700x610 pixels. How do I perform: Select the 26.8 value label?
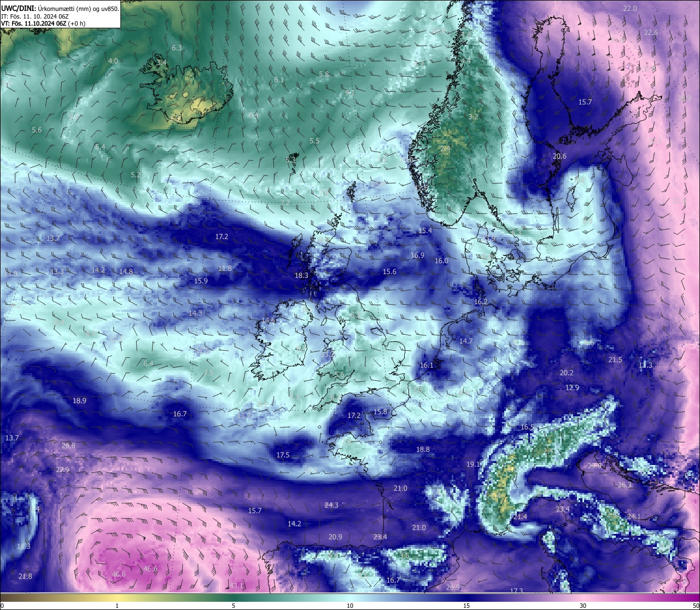[x=68, y=445]
